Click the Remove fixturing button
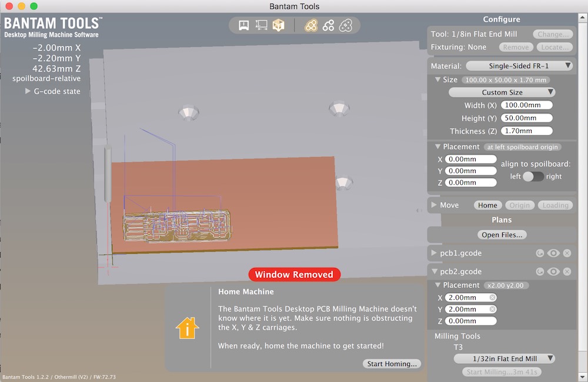Screen dimensions: 588x382 coord(516,47)
